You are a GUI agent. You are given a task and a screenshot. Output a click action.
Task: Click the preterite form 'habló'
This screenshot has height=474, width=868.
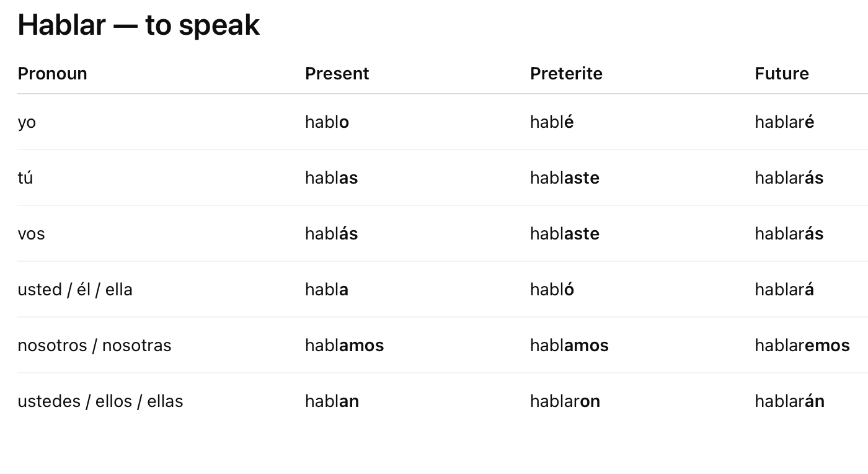coord(552,290)
